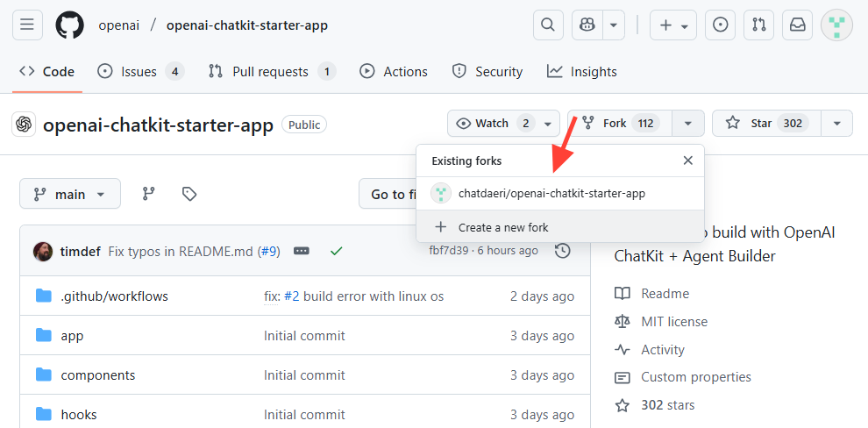This screenshot has height=428, width=868.
Task: Click folder icon next to .github/workflows
Action: coord(43,296)
